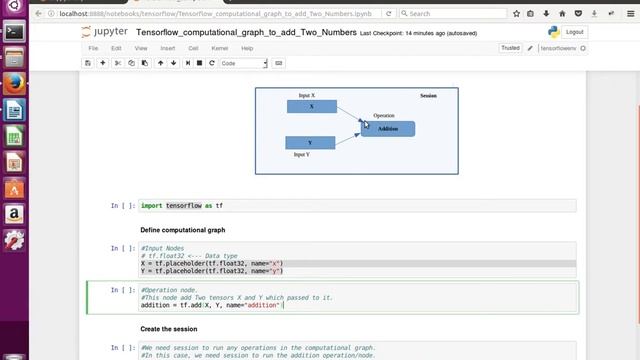
Task: Open LibreOffice Writer in launcher
Action: [14, 110]
